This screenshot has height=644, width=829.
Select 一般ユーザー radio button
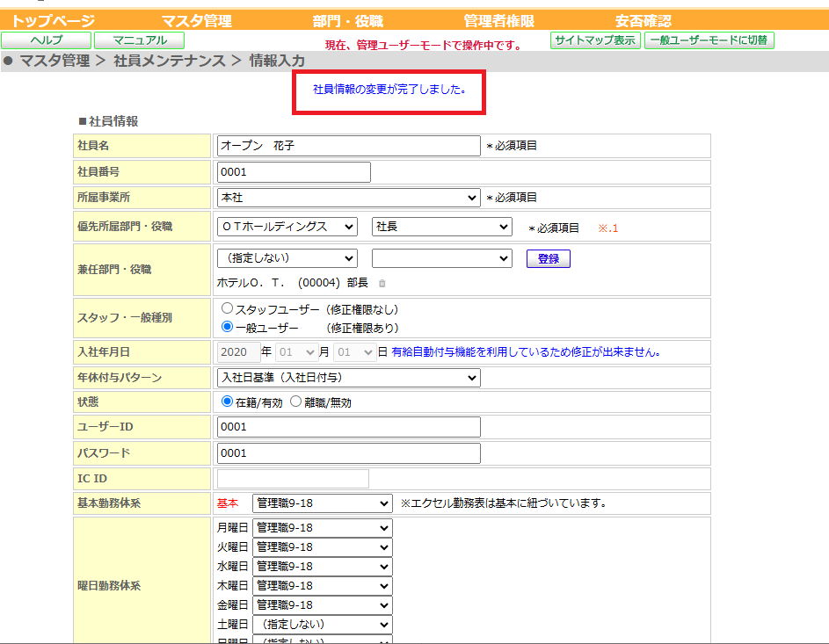pyautogui.click(x=227, y=327)
